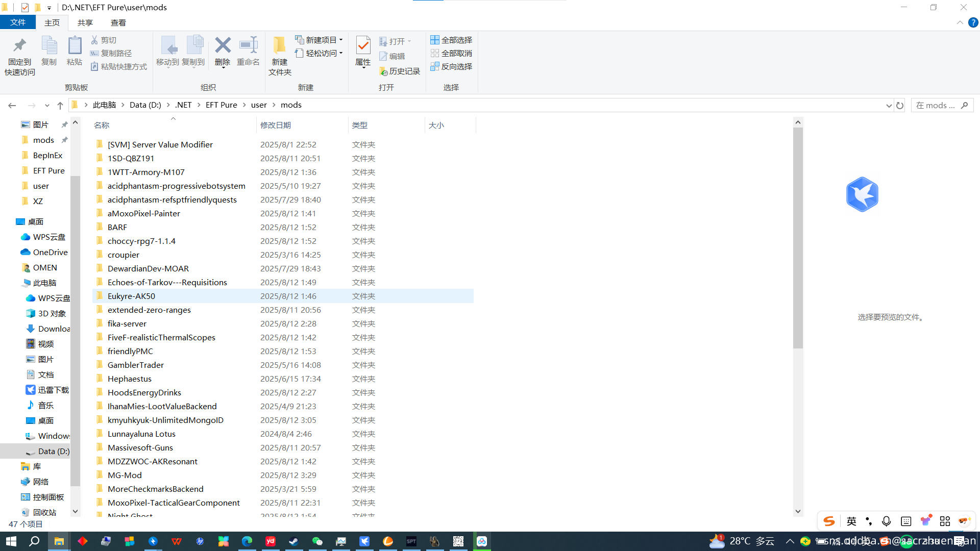Screen dimensions: 980x551
Task: Click the Delete (删除) X icon
Action: (x=223, y=45)
